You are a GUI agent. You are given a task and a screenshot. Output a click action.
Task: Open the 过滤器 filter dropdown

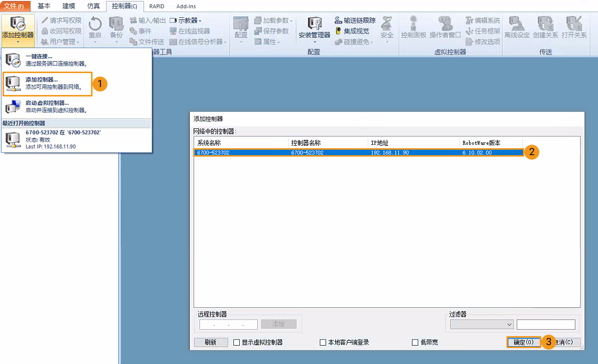click(x=509, y=324)
